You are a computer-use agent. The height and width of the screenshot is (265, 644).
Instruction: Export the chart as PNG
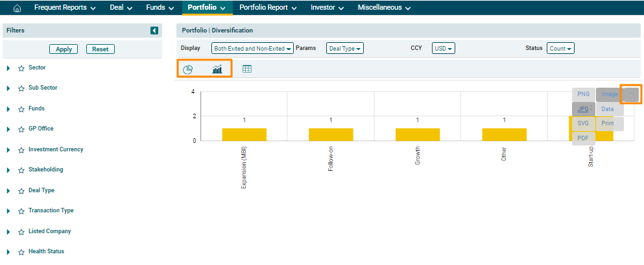(583, 94)
